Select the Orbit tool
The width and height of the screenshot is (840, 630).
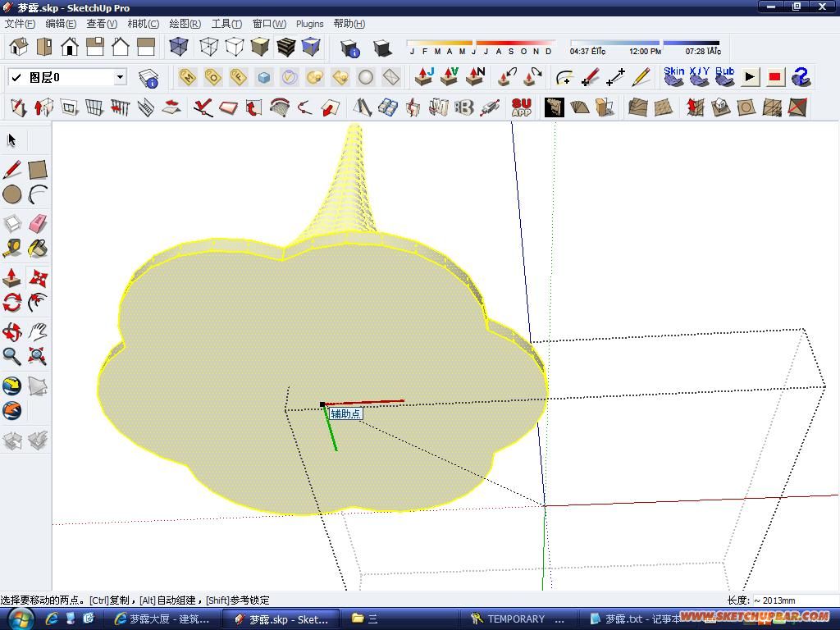click(x=11, y=332)
